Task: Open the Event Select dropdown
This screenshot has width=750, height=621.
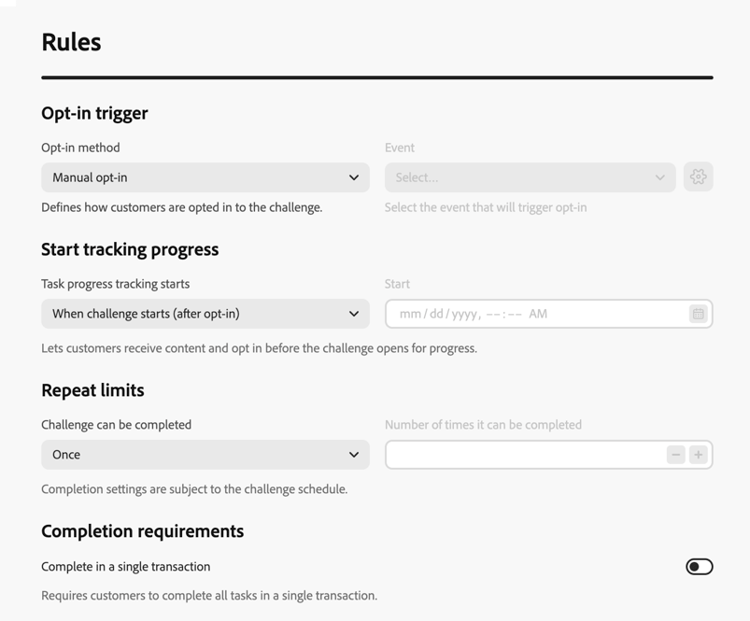Action: click(x=530, y=177)
